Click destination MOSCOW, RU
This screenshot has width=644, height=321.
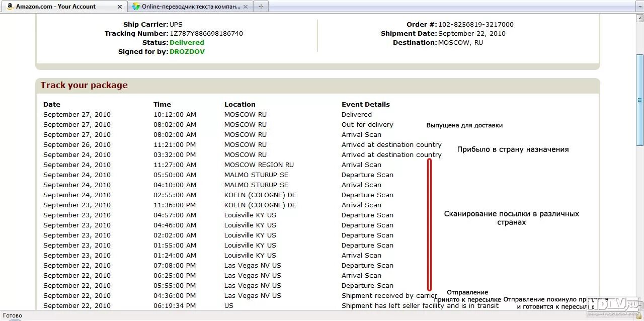[x=460, y=43]
